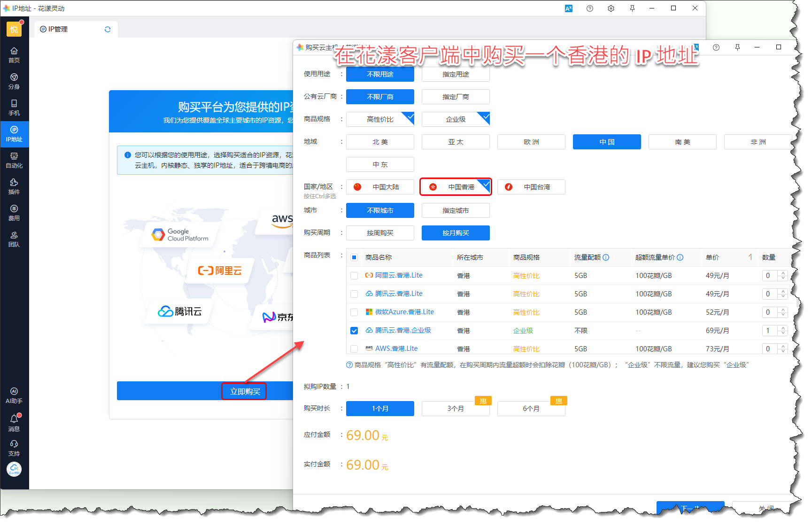Image resolution: width=812 pixels, height=526 pixels.
Task: Open help icon in purchase dialog title bar
Action: coord(716,47)
